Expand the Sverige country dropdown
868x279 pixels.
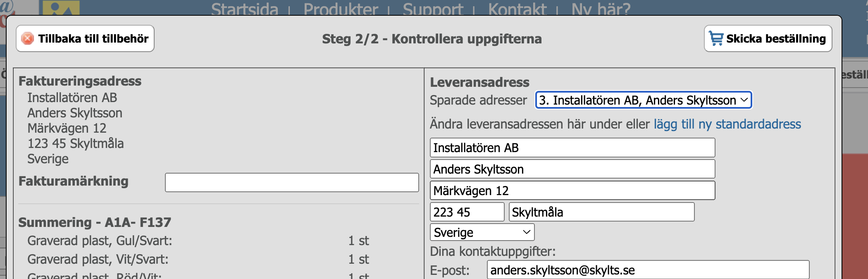482,232
